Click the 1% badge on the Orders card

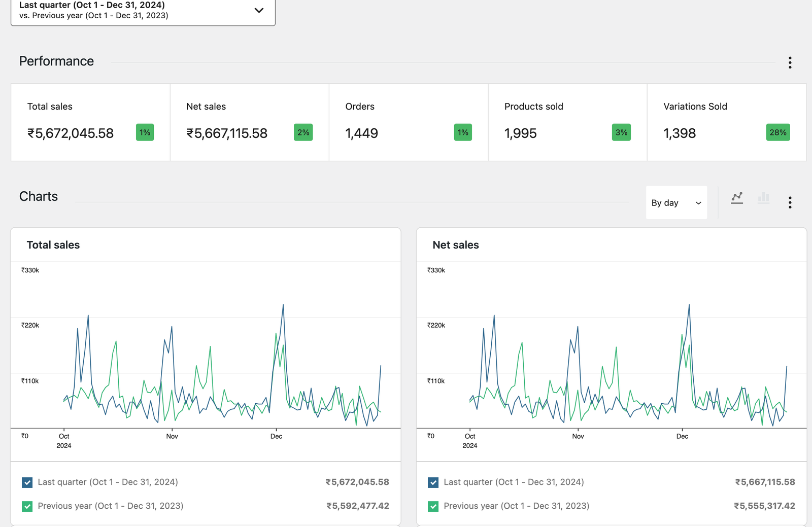coord(462,132)
